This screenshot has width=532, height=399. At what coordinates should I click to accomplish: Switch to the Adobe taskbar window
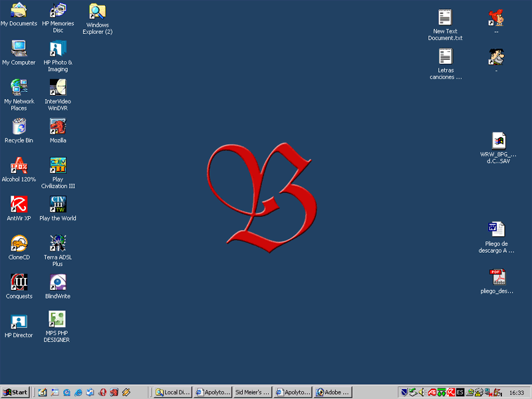(332, 392)
